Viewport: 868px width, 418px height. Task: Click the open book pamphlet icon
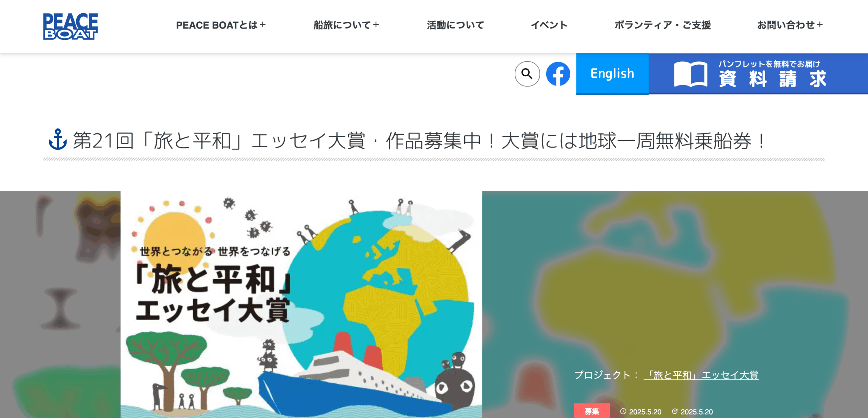pos(691,74)
